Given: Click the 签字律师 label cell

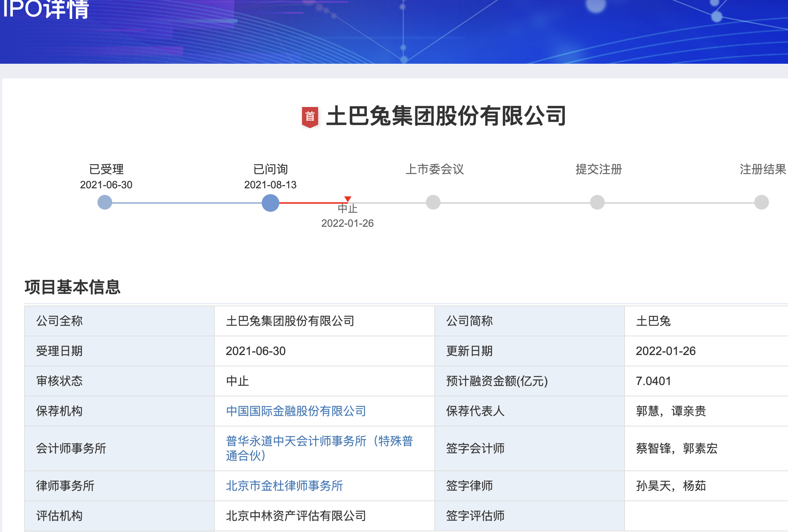Looking at the screenshot, I should point(530,486).
